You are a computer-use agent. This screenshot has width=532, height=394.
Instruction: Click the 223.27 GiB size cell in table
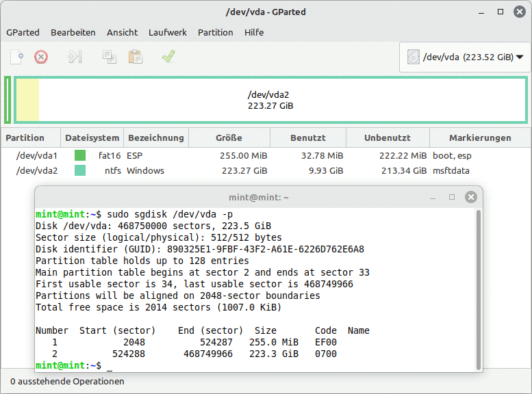pos(244,170)
